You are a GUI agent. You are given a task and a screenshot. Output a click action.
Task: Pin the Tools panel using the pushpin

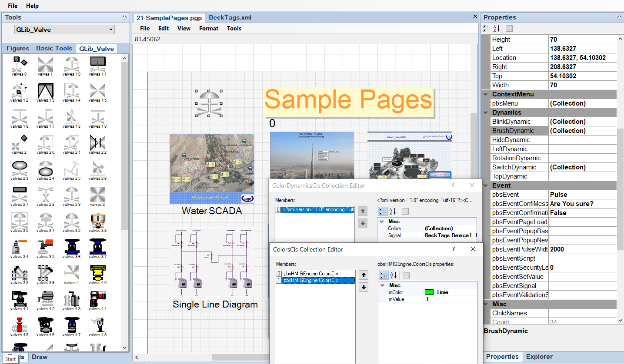point(124,17)
